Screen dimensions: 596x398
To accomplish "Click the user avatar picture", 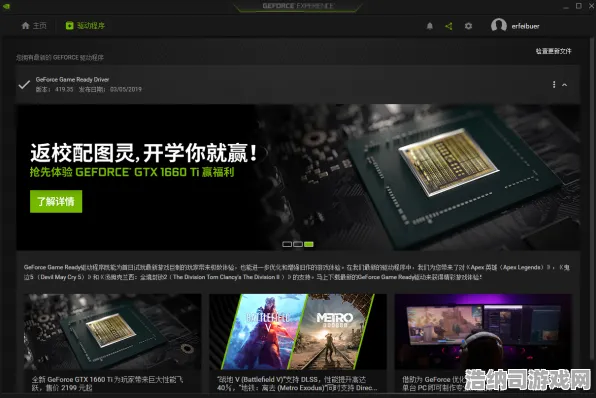I will (x=499, y=25).
